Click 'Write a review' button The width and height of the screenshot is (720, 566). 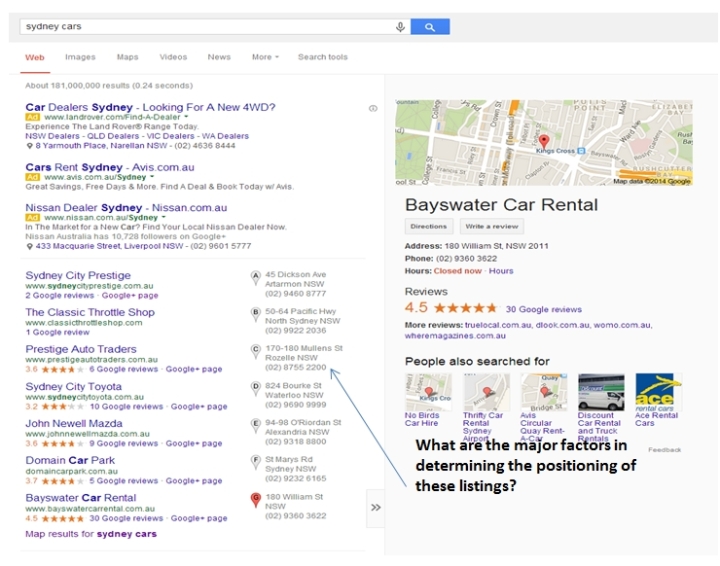click(491, 226)
